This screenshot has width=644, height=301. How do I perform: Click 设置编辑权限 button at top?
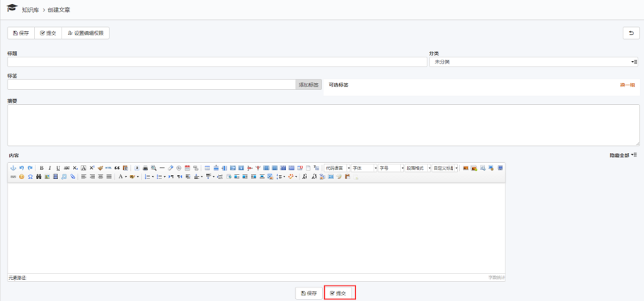86,33
